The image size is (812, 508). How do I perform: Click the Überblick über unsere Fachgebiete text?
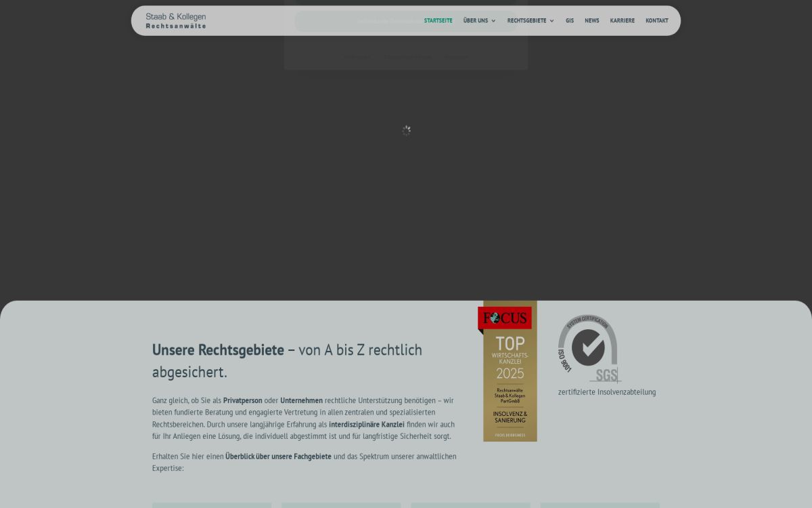278,457
